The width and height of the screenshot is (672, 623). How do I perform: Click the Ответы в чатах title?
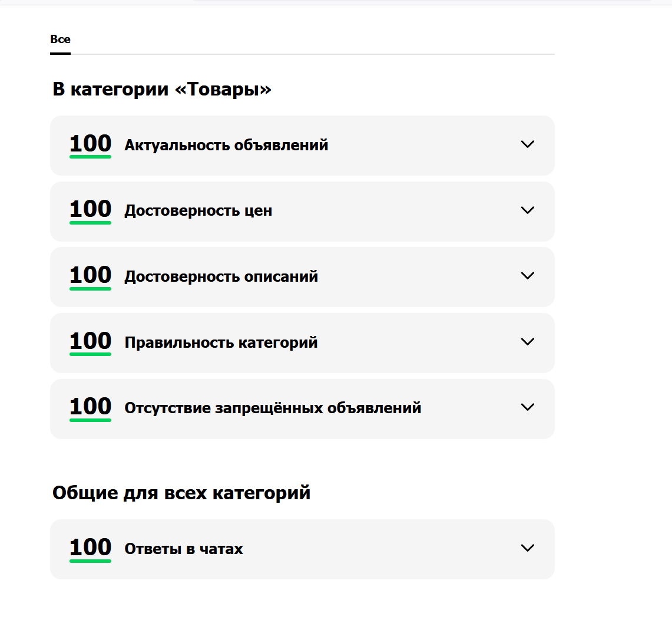point(184,549)
